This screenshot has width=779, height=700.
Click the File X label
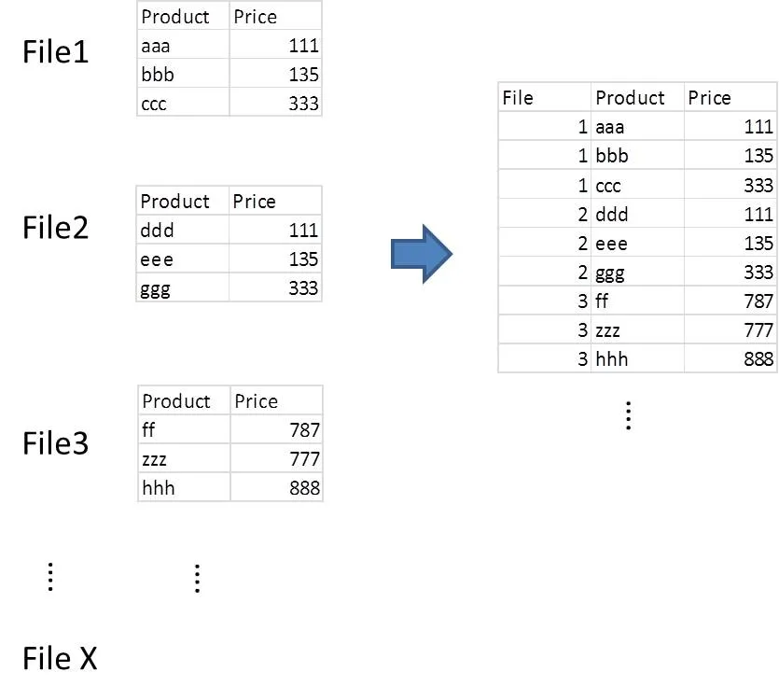click(60, 658)
